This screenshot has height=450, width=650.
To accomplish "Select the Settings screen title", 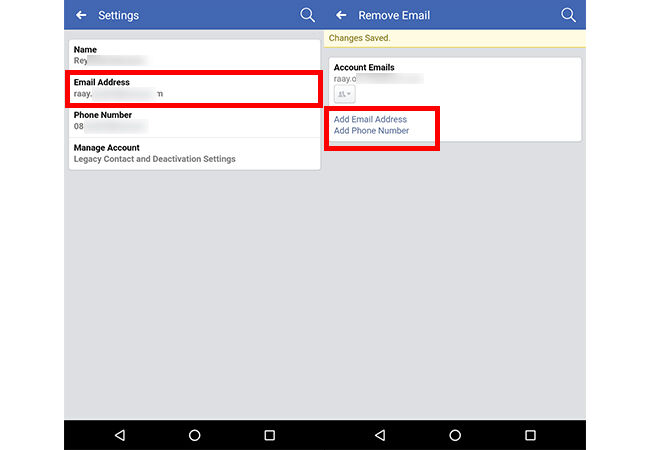I will point(119,15).
